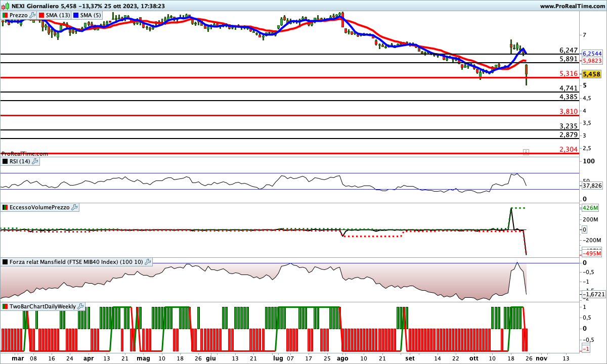Viewport: 607px width, 364px height.
Task: Click the 'giu' month on the date axis
Action: point(211,358)
